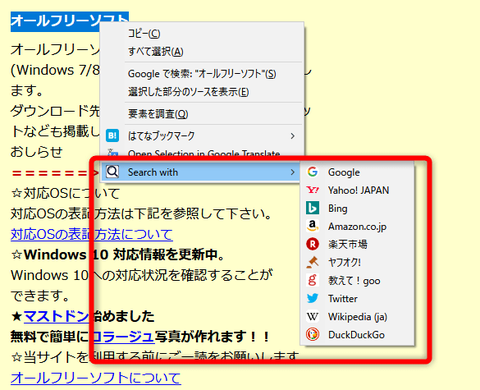Search the selection on Amazon.co.jp

click(x=357, y=226)
